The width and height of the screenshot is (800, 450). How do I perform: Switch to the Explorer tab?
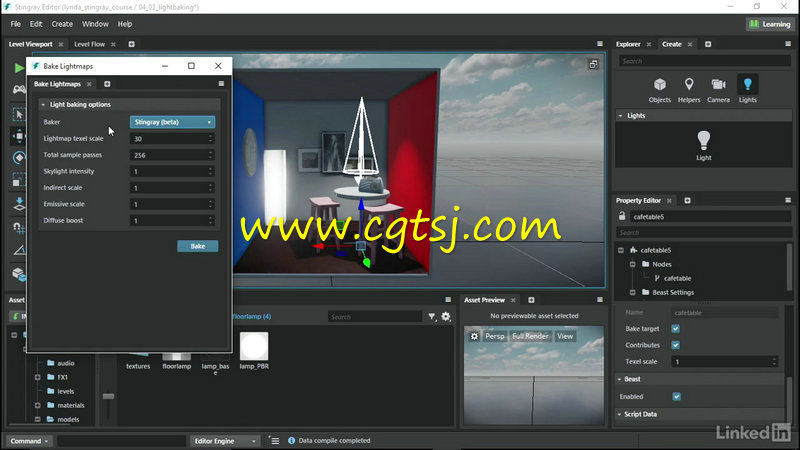[628, 44]
